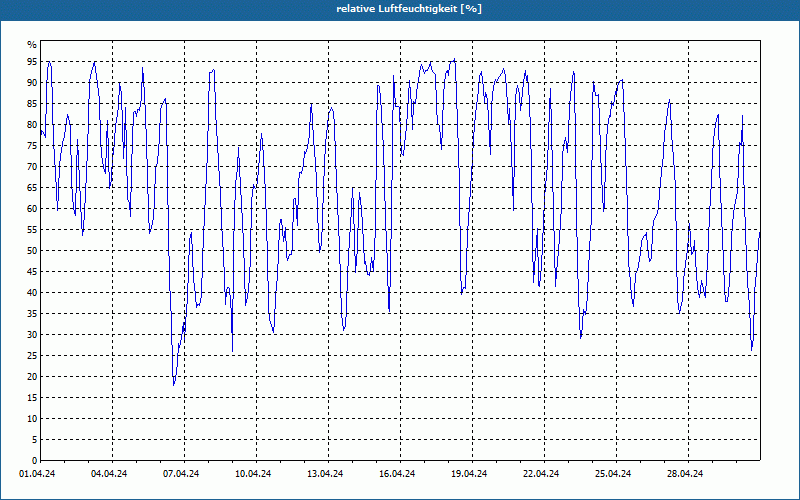
Task: Select the date label 07.04.24
Action: point(181,474)
